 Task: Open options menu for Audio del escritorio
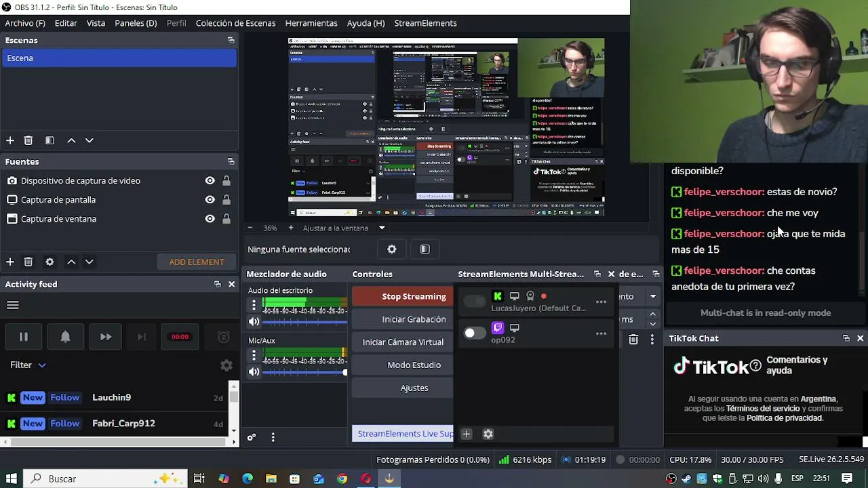(x=254, y=306)
